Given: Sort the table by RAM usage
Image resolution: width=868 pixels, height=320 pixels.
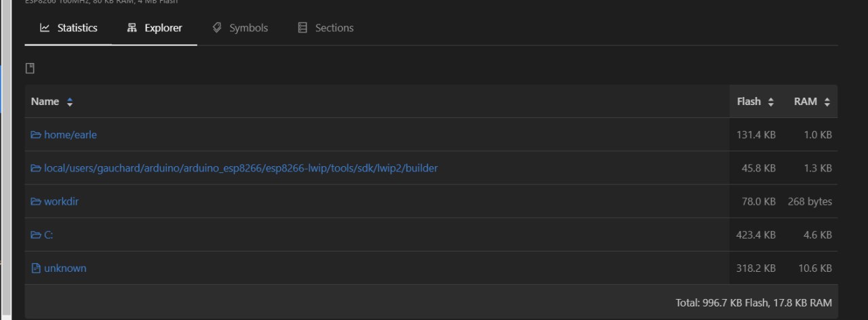Looking at the screenshot, I should (812, 102).
